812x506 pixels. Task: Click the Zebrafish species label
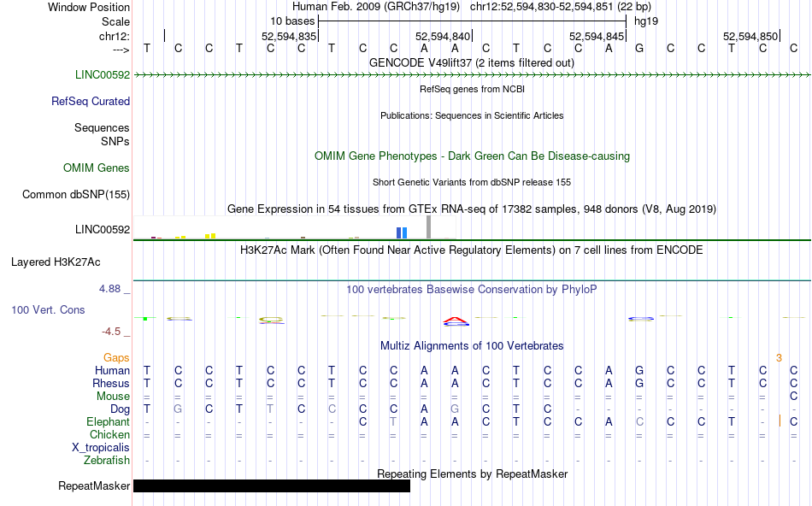click(107, 460)
